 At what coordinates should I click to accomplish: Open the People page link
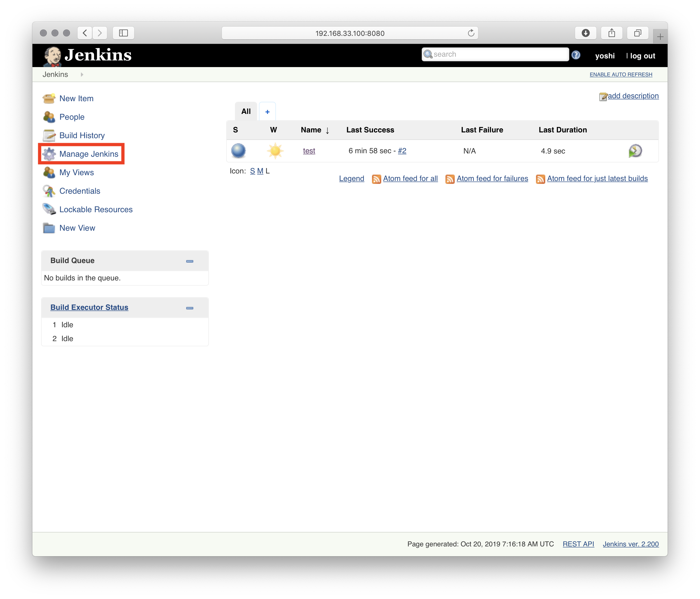coord(72,117)
